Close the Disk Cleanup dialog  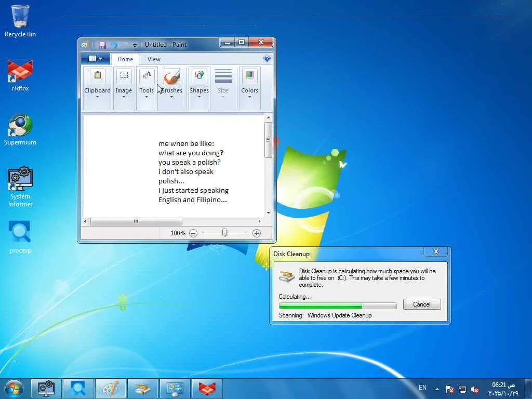(436, 251)
